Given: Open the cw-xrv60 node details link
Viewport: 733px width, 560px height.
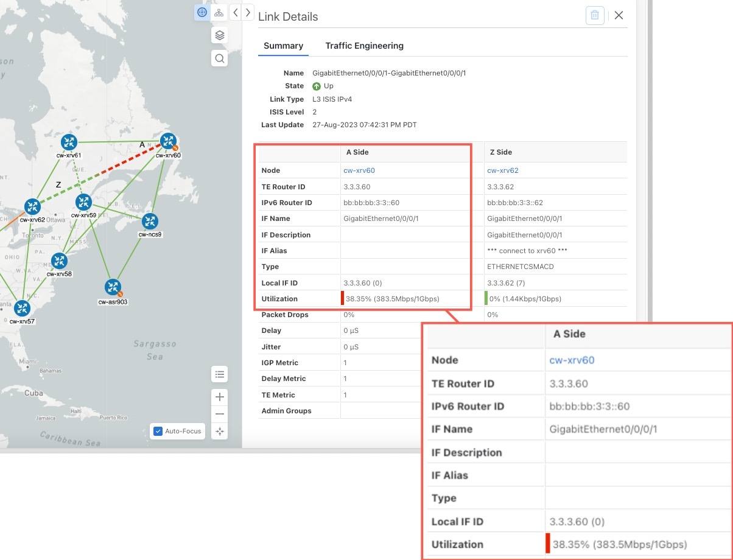Looking at the screenshot, I should coord(359,170).
